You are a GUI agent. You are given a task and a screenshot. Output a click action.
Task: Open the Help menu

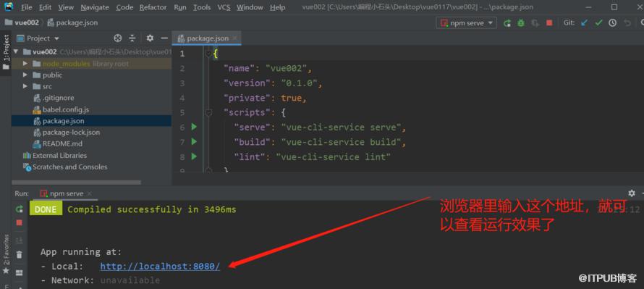coord(278,7)
